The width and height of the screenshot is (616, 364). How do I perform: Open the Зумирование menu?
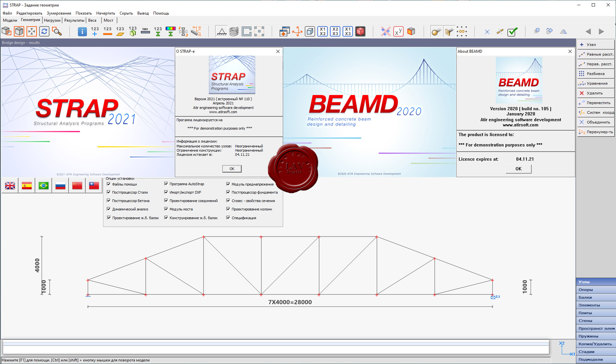click(x=59, y=13)
